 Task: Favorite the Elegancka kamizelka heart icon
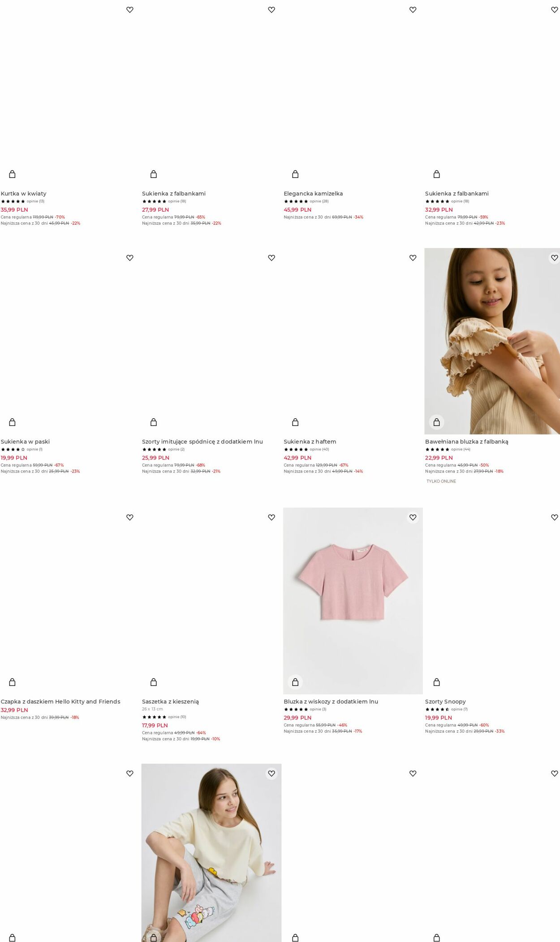point(413,10)
